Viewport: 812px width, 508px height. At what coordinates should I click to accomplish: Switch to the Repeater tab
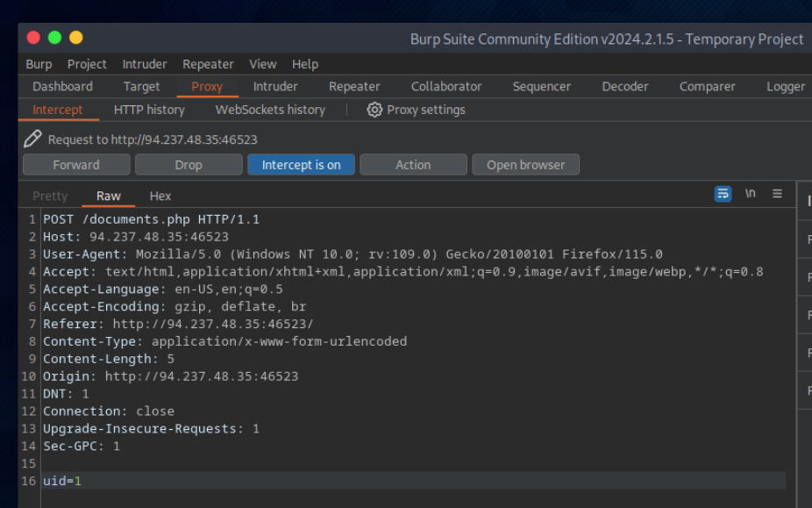pyautogui.click(x=354, y=86)
